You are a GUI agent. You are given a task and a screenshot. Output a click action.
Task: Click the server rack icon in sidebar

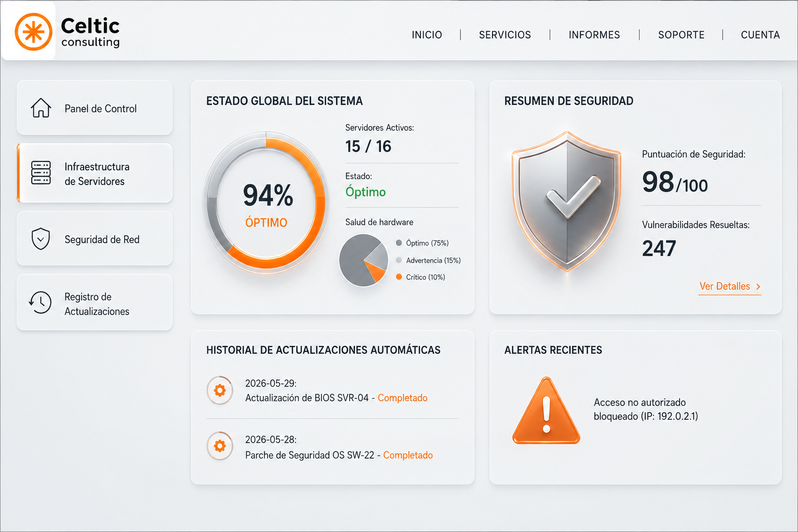click(x=41, y=173)
